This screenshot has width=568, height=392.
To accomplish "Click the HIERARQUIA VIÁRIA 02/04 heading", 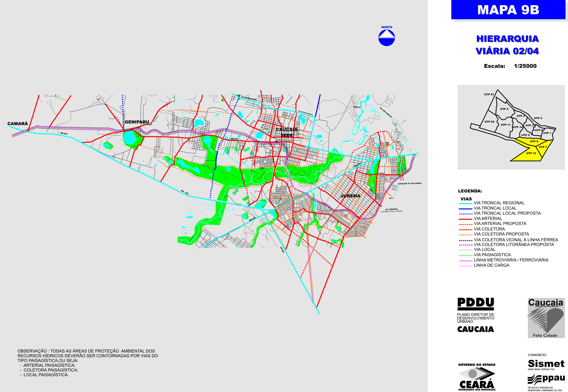I will pyautogui.click(x=507, y=45).
